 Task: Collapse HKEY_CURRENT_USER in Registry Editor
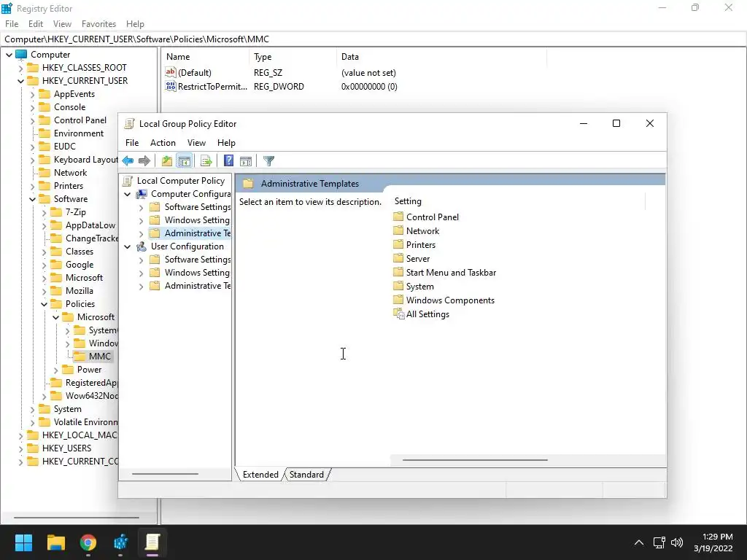pos(21,81)
